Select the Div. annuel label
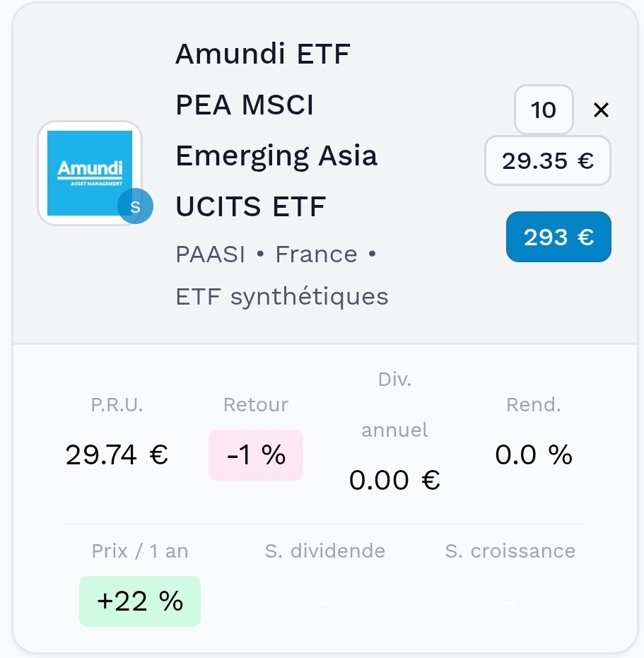 394,404
